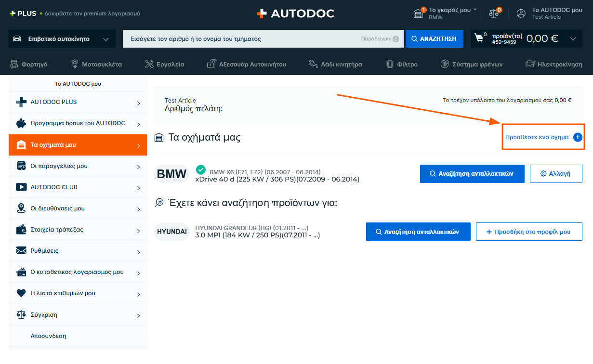Click the Αριθμός πελάτη text
The width and height of the screenshot is (593, 364).
(193, 109)
